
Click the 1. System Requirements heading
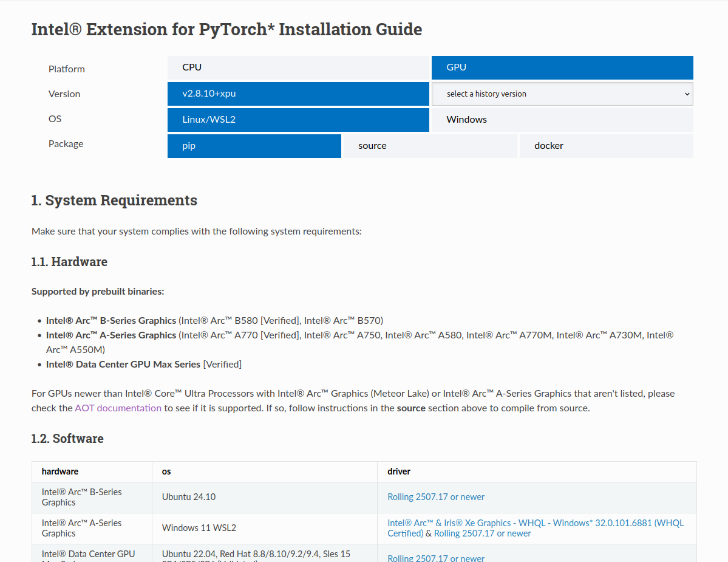point(114,200)
